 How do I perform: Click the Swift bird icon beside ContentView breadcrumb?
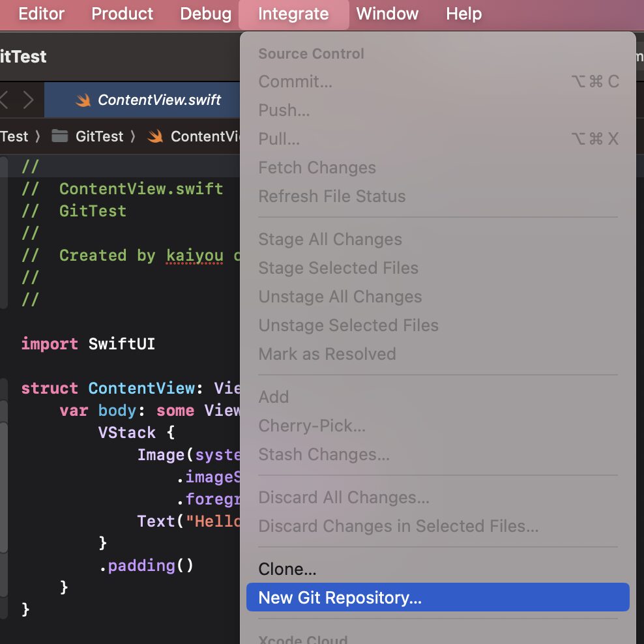coord(154,136)
